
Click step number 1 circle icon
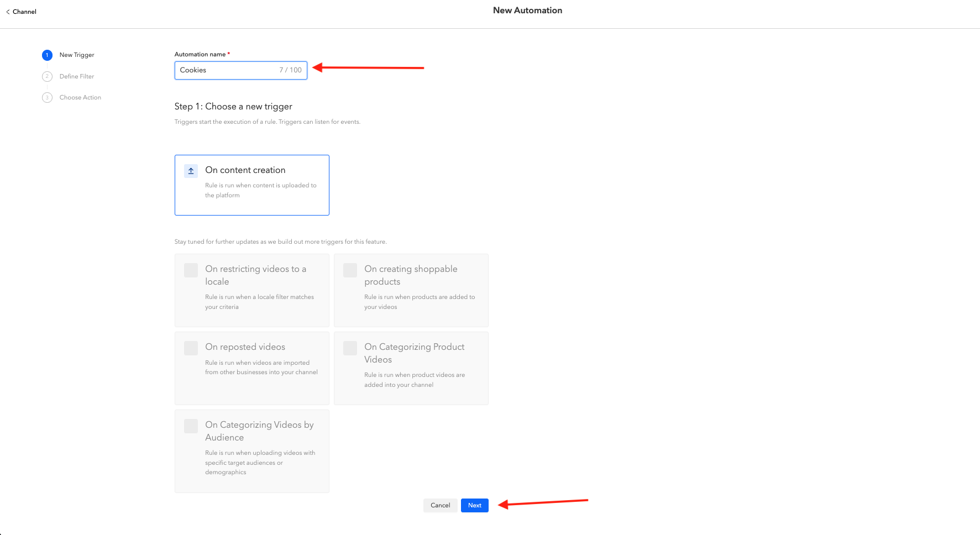pyautogui.click(x=47, y=55)
